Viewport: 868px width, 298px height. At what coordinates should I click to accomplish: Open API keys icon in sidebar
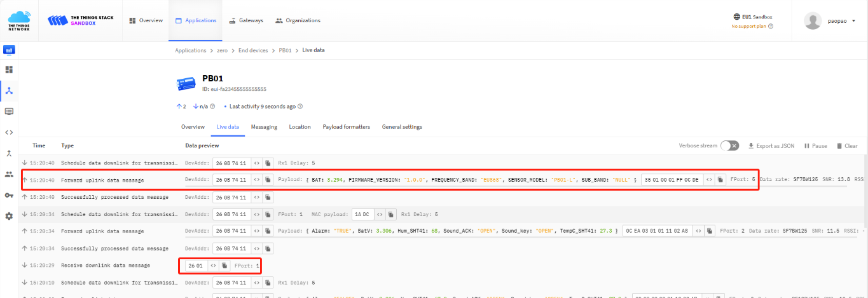(9, 195)
